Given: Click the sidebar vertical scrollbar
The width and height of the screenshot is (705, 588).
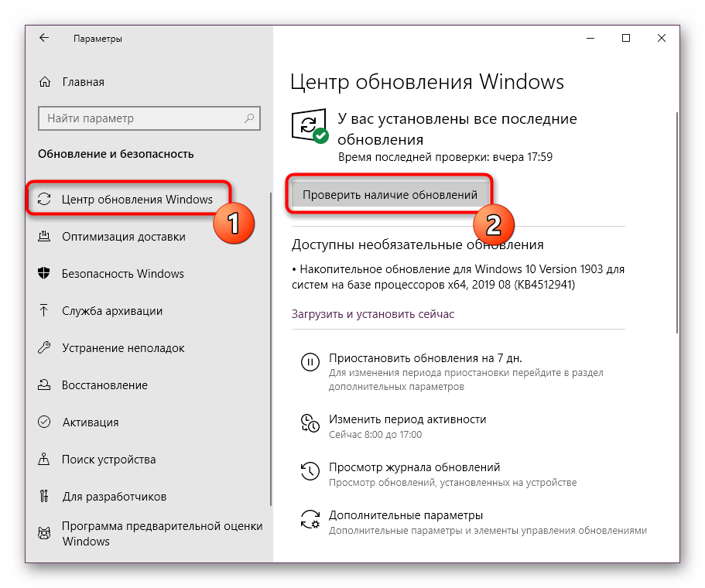Looking at the screenshot, I should pos(271,349).
